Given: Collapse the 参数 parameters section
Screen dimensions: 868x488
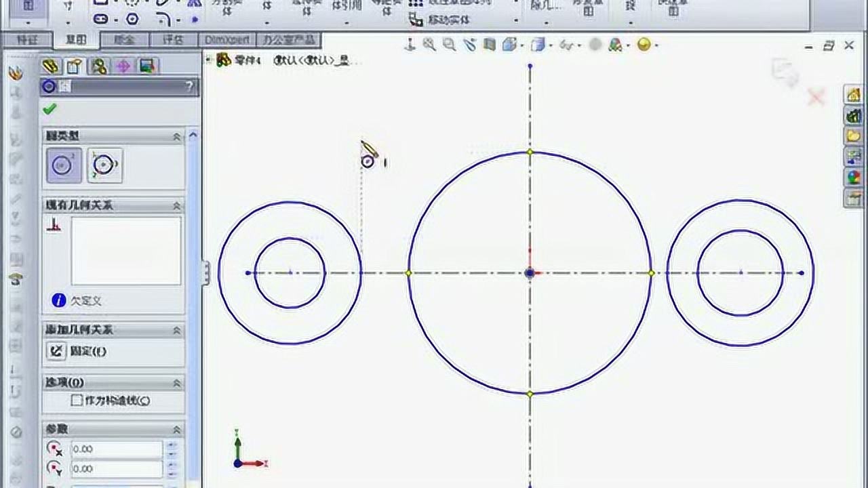Looking at the screenshot, I should point(176,430).
